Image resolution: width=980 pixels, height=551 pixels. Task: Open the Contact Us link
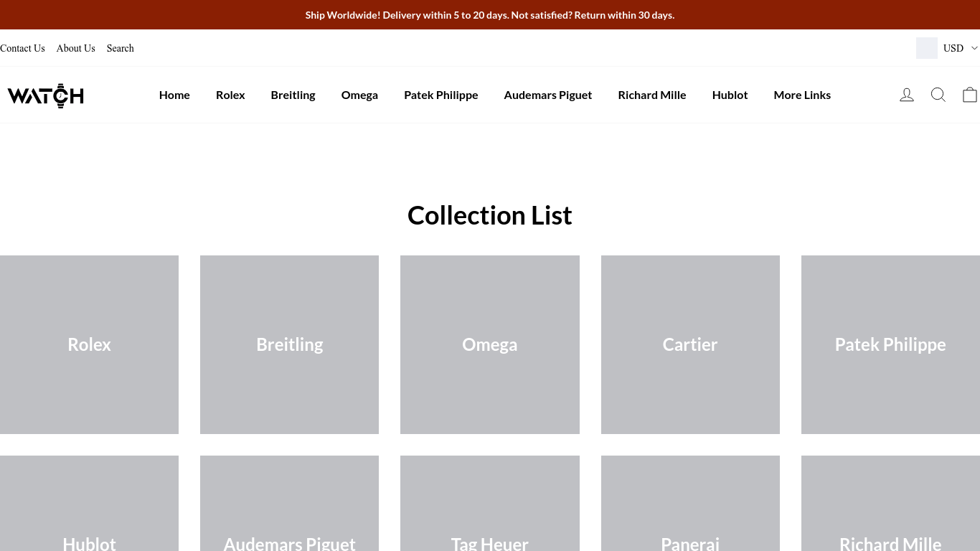(x=22, y=48)
